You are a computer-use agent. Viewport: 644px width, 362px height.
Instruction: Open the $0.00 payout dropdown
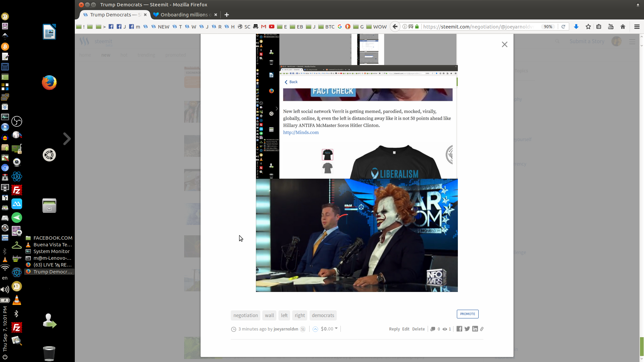click(x=329, y=329)
